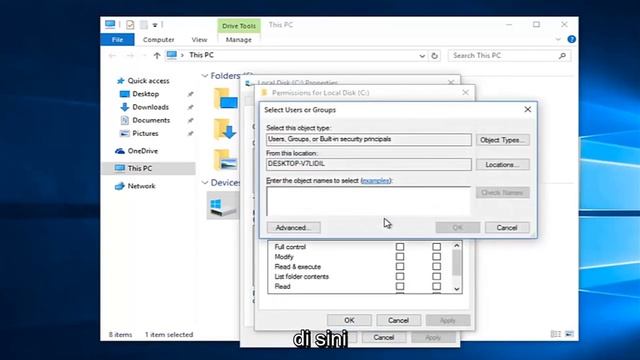Select This PC in navigation pane
The height and width of the screenshot is (360, 640).
click(140, 168)
